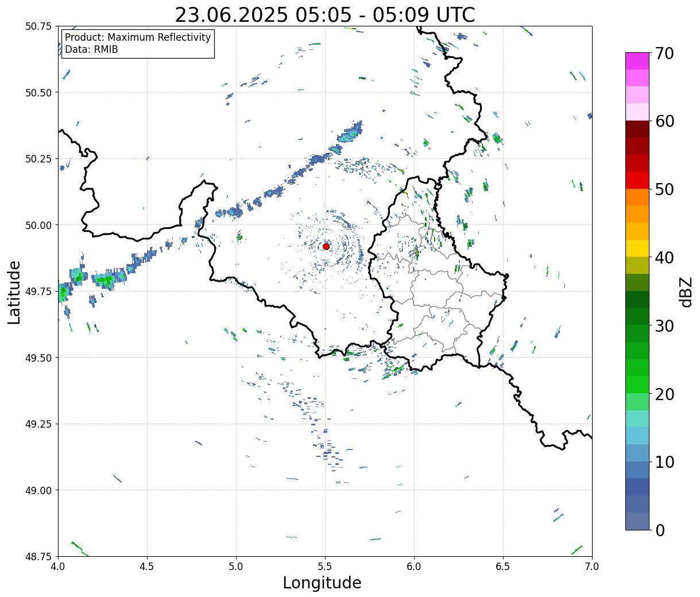Click the 10 tick label on colorbar
Image resolution: width=700 pixels, height=597 pixels.
[664, 462]
